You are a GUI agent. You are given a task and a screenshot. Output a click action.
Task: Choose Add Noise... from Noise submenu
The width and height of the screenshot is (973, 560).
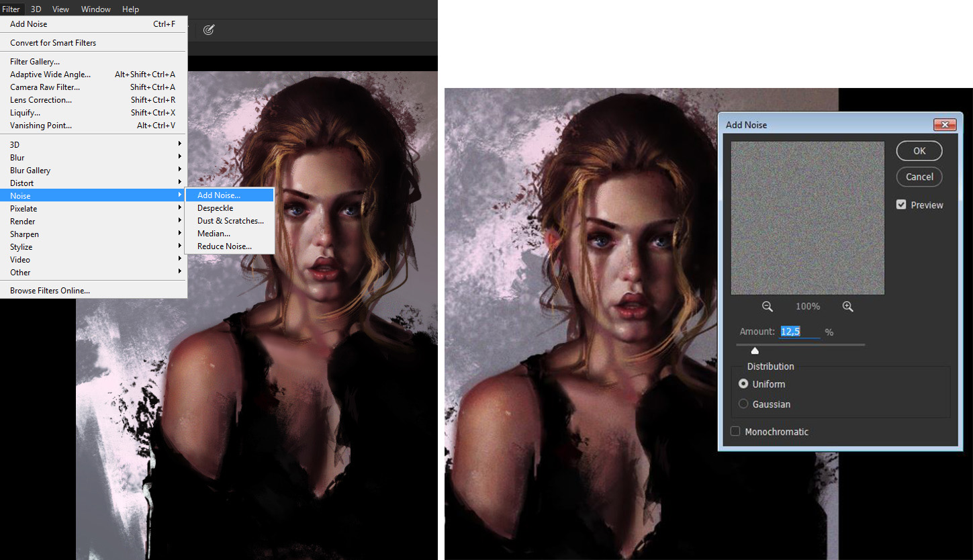230,195
